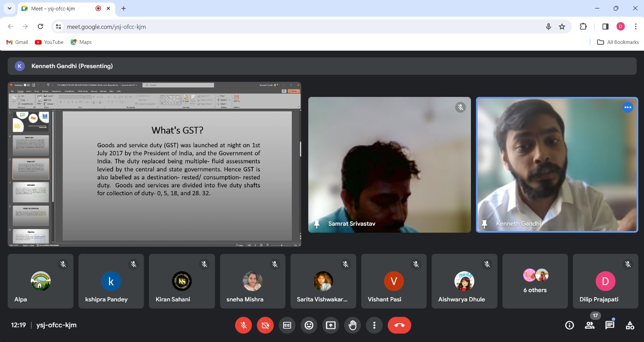
Task: Click the 6 others participants tile
Action: [535, 281]
